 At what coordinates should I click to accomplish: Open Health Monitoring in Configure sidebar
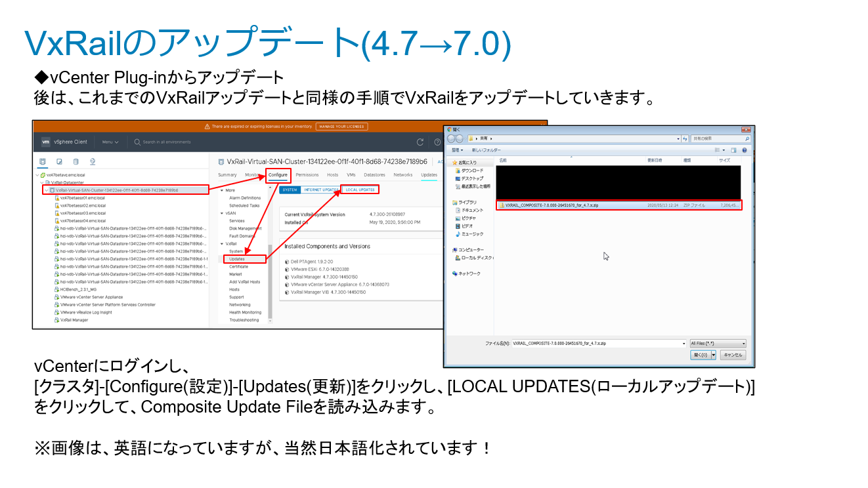(245, 312)
